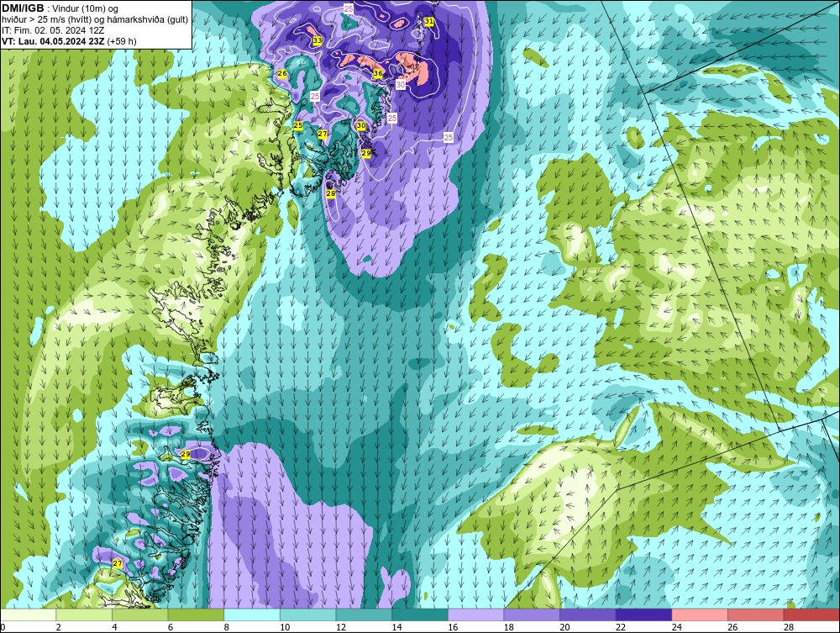Pick the 2–4 m/s legend swatch

coord(84,615)
